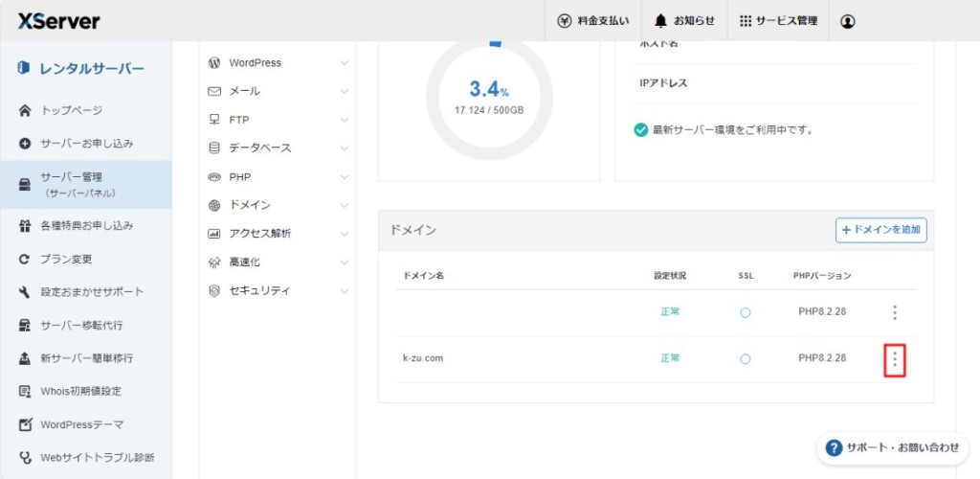Expand the WordPress menu section
Screen dimensions: 980x479
point(278,63)
